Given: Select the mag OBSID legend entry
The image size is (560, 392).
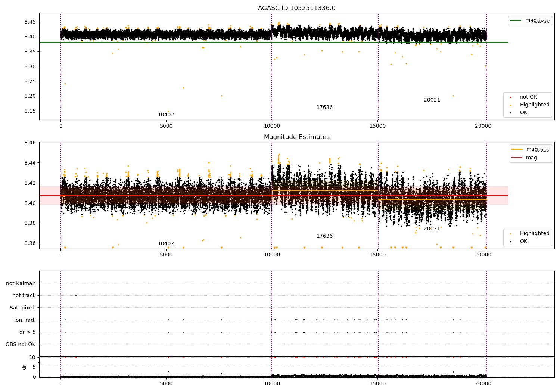Looking at the screenshot, I should (x=531, y=149).
